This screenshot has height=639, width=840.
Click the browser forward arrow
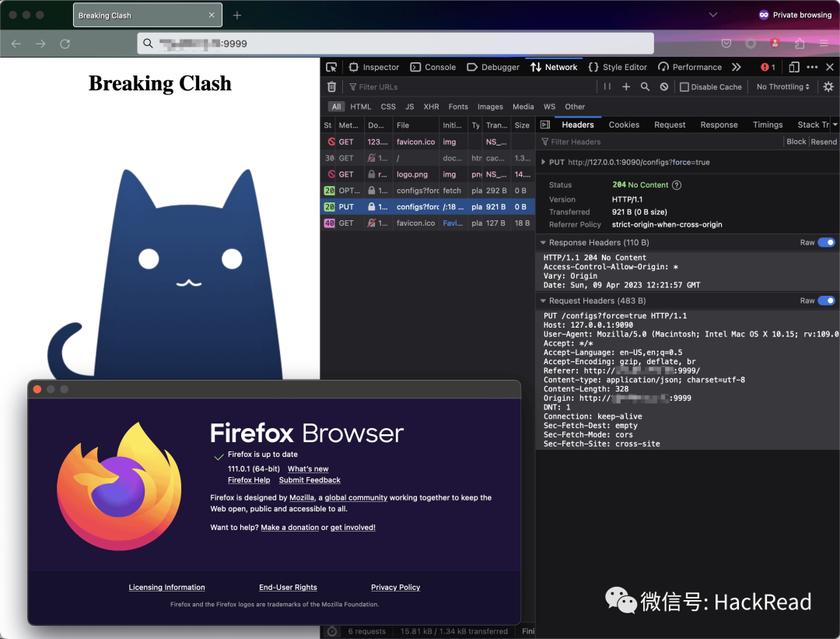point(40,44)
